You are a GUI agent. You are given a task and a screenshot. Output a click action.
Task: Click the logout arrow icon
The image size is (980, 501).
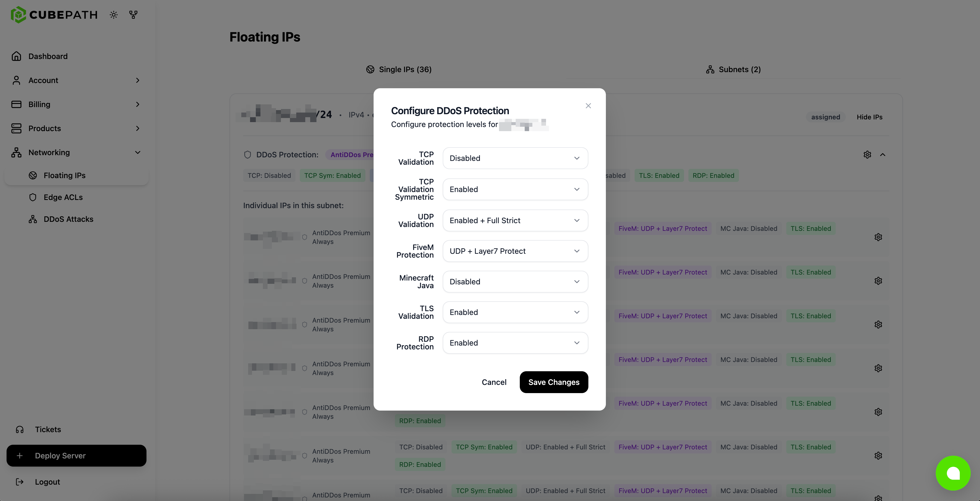tap(20, 482)
